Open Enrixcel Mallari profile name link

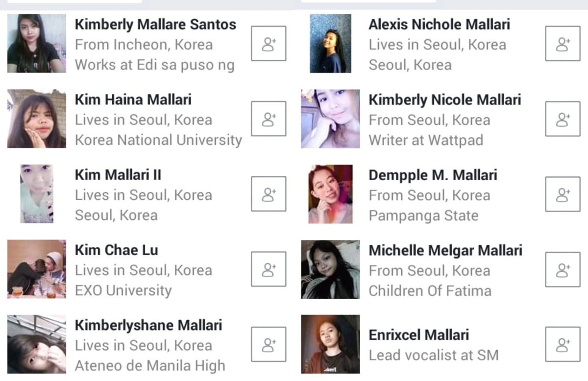pos(419,335)
